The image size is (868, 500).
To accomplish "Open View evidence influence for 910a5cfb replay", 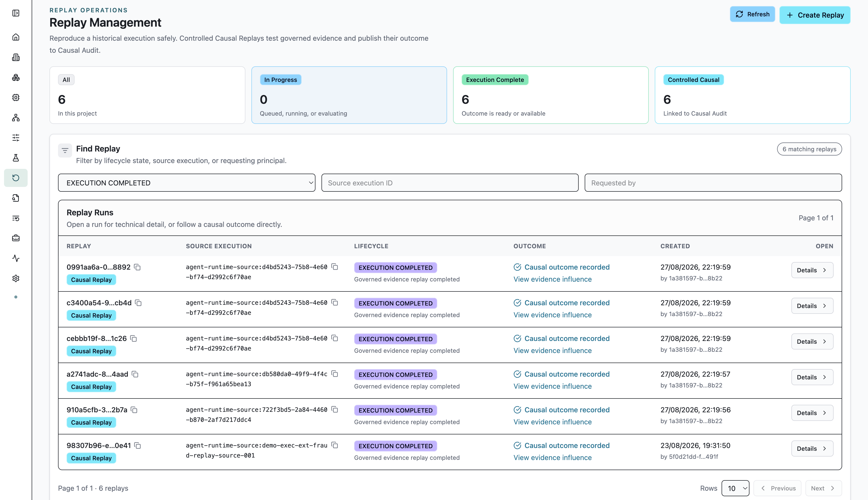I will point(552,422).
